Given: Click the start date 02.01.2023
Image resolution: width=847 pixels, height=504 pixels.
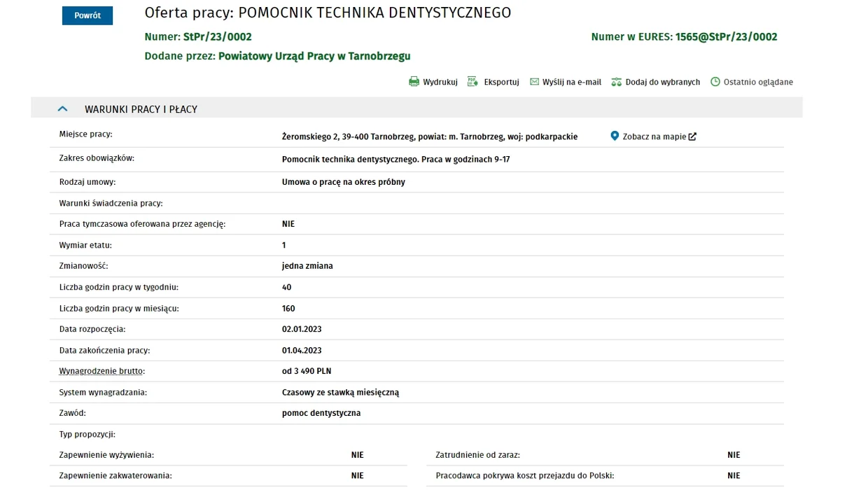Looking at the screenshot, I should click(302, 329).
